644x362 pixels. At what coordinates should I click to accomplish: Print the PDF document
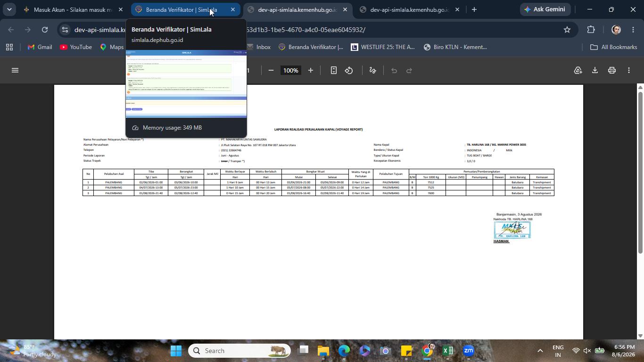(x=612, y=70)
